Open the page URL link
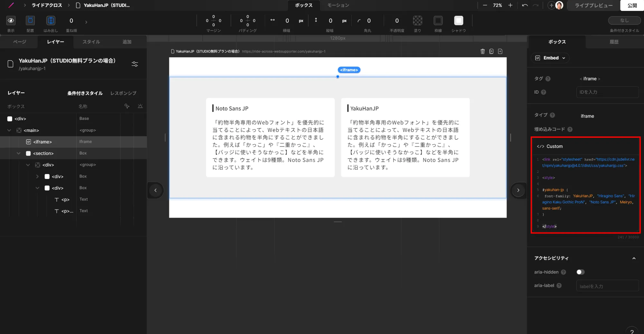Image resolution: width=644 pixels, height=334 pixels. pos(284,51)
